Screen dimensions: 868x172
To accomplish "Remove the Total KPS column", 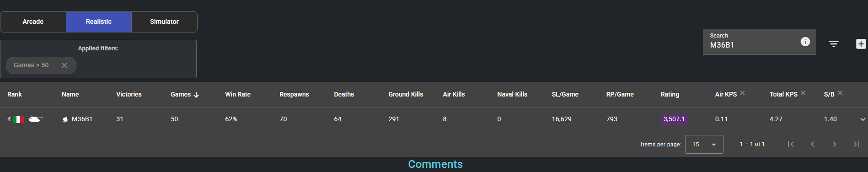I will pos(803,93).
